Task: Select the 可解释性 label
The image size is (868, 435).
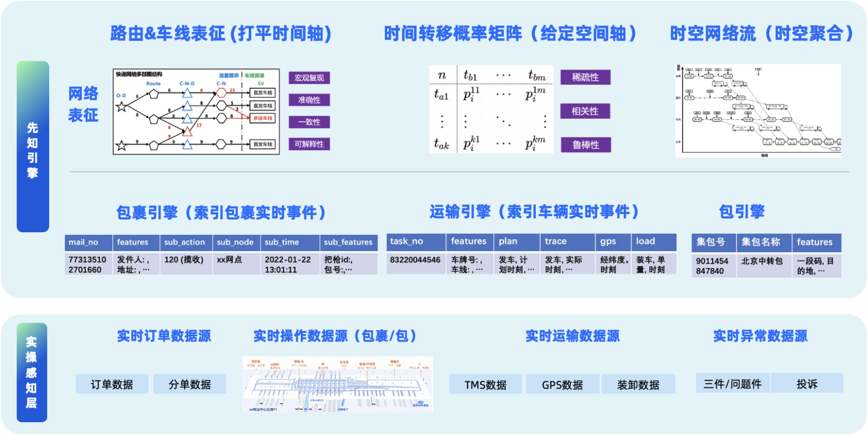Action: [309, 144]
